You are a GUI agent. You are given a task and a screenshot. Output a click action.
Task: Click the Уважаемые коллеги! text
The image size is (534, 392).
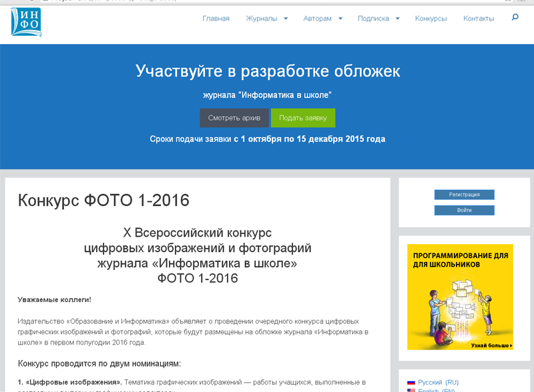click(55, 300)
